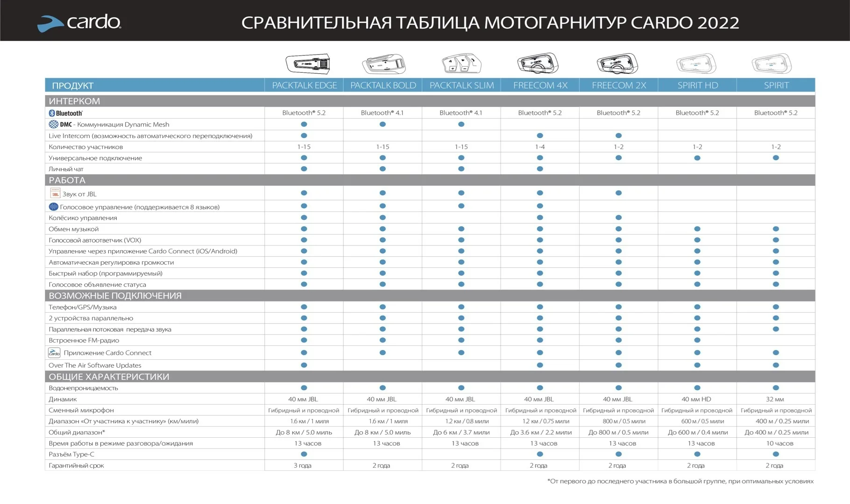The image size is (850, 504).
Task: Select the PACKTALK BOLD column header
Action: [383, 85]
